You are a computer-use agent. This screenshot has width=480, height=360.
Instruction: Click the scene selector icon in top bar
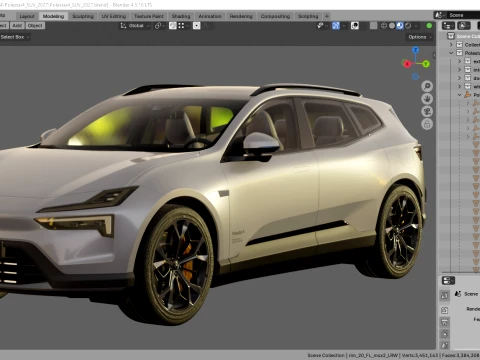pos(439,15)
